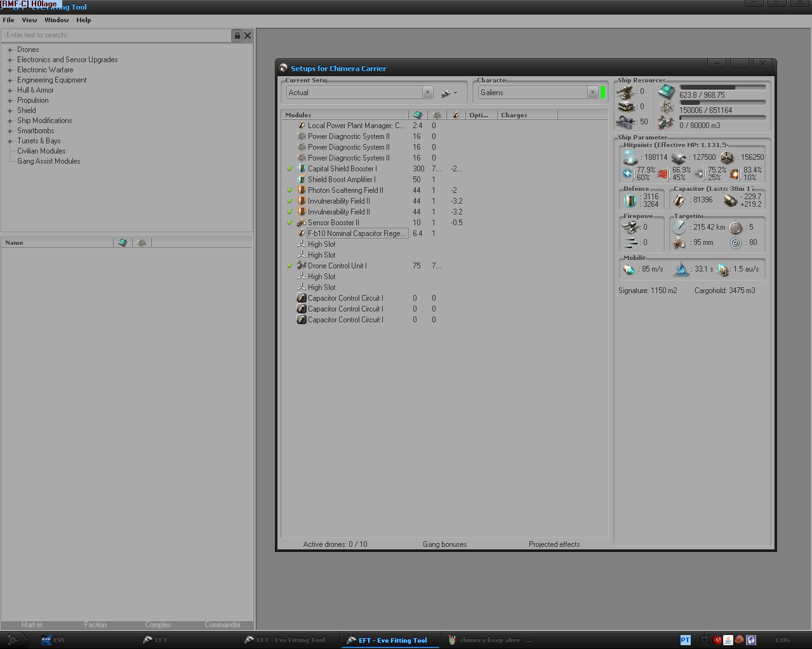Click the warp speed icon showing 1.5 au/s
The width and height of the screenshot is (812, 649).
pyautogui.click(x=722, y=270)
